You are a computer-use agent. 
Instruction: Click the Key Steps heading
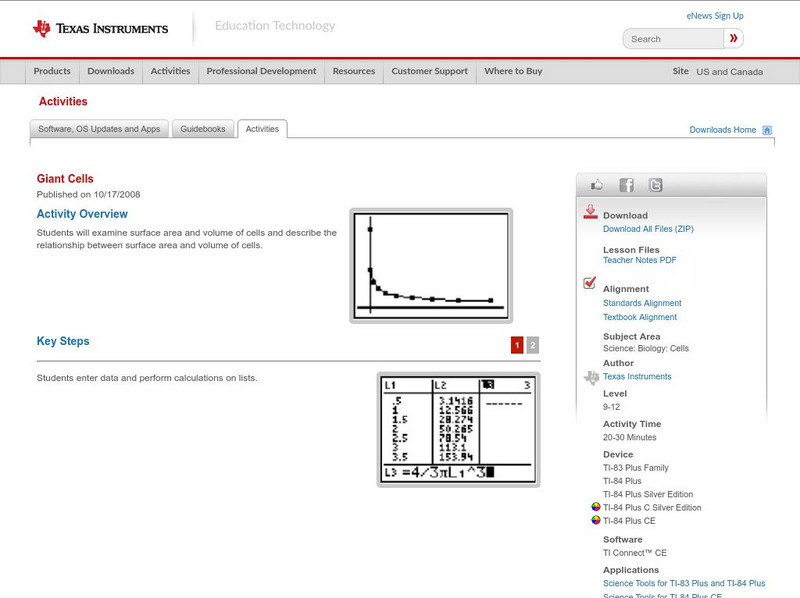click(x=63, y=341)
